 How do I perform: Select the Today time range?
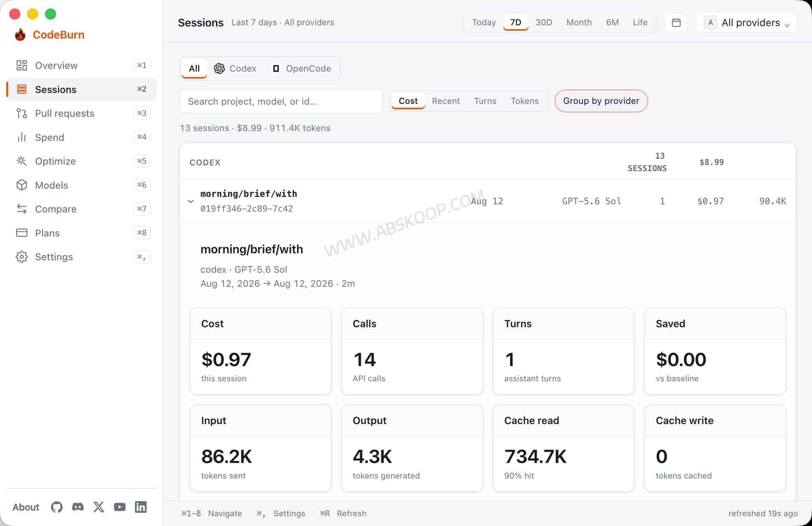pyautogui.click(x=484, y=23)
